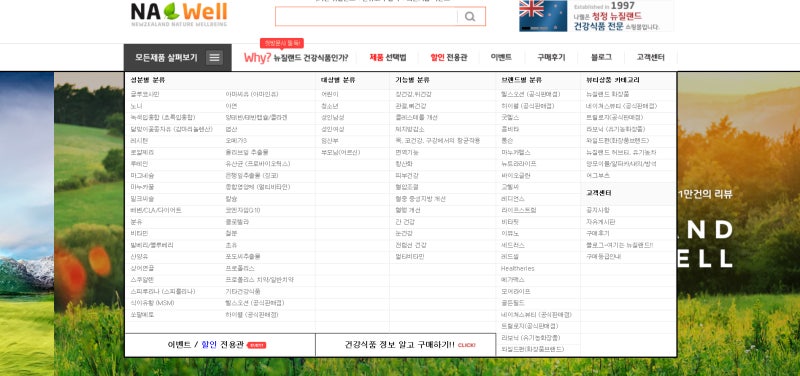800x376 pixels.
Task: Collapse the 모든제품 살펴보기 dropdown
Action: pyautogui.click(x=178, y=58)
